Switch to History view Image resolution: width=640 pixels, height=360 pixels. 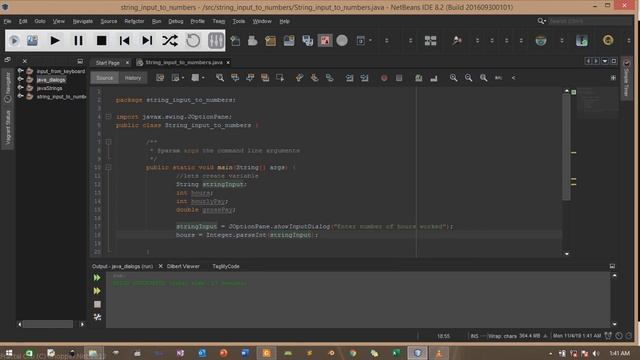(133, 78)
